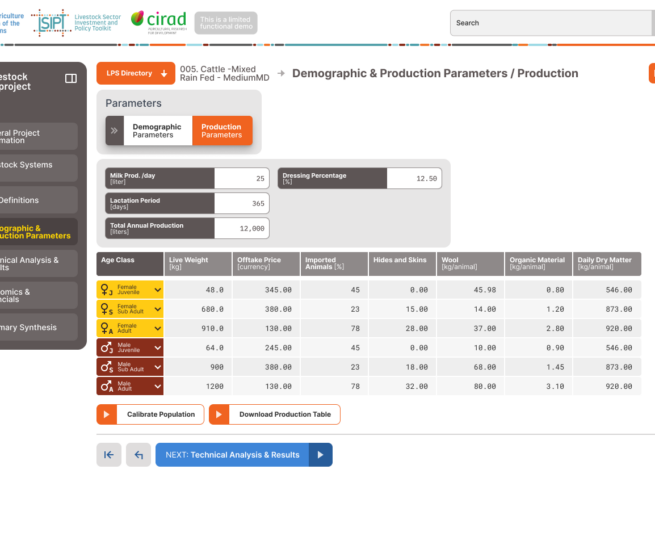Open the LPS Directory dropdown
This screenshot has height=545, width=655.
point(136,74)
